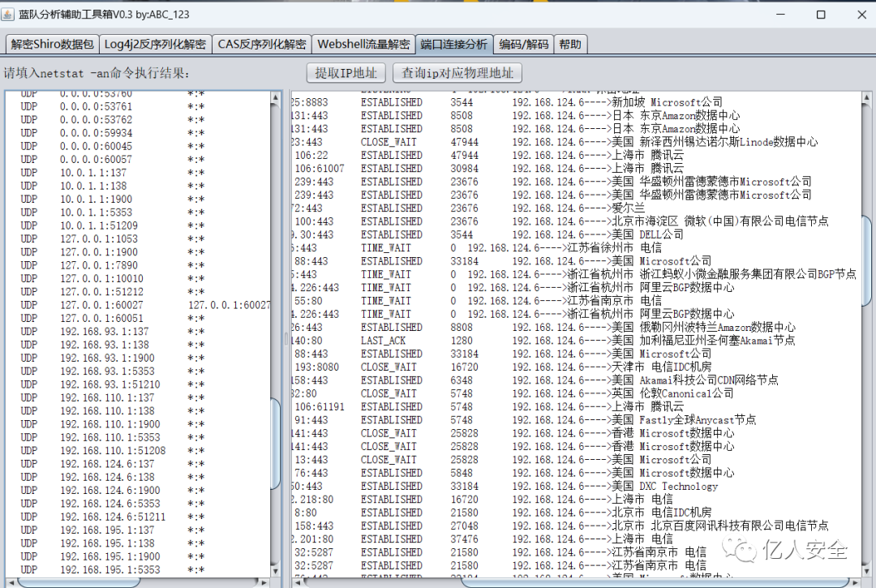Click the UDP row 0.0.0.0:59934
Screen dimensions: 876x588
112,133
